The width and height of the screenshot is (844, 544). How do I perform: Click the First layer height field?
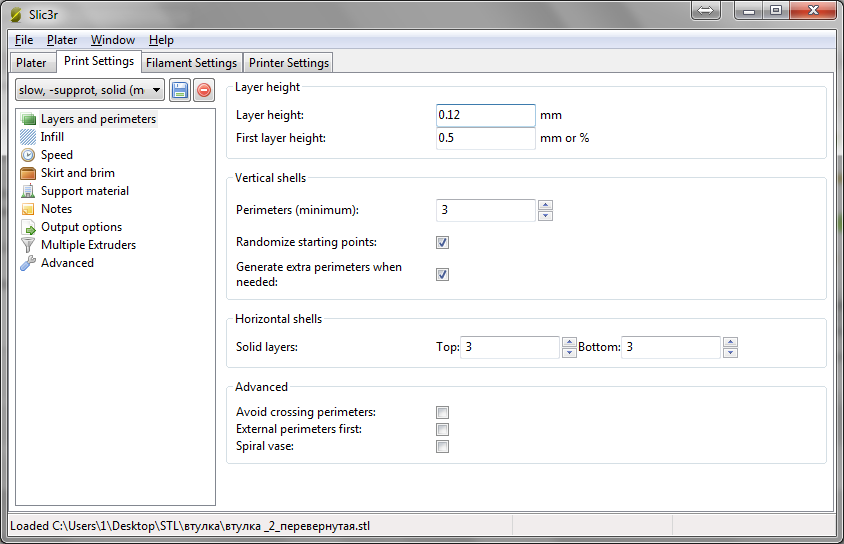click(x=485, y=138)
